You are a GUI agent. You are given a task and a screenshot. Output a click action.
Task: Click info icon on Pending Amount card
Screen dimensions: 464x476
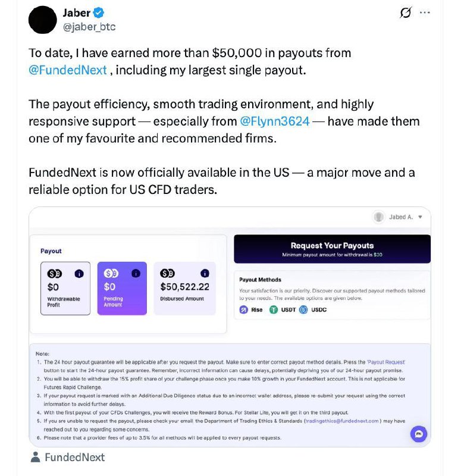(136, 274)
